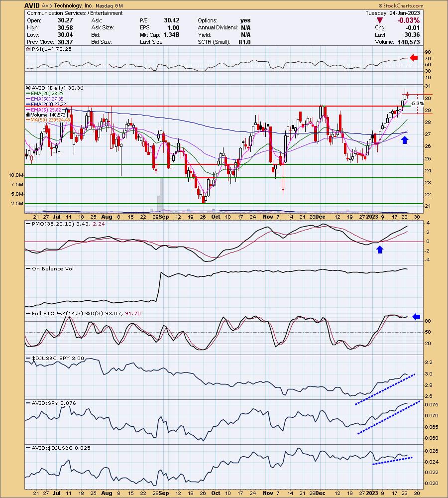Click the header Volume value 140,573
This screenshot has height=498, width=448.
pyautogui.click(x=409, y=42)
